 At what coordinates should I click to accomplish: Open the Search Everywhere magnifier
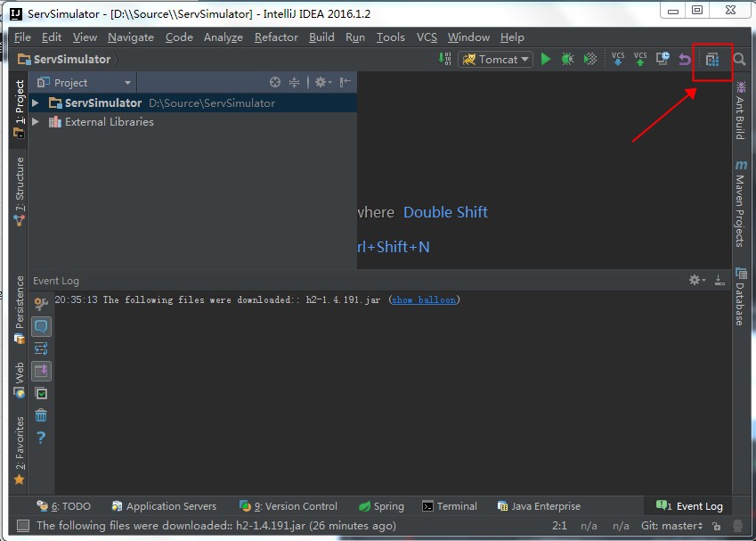[739, 60]
